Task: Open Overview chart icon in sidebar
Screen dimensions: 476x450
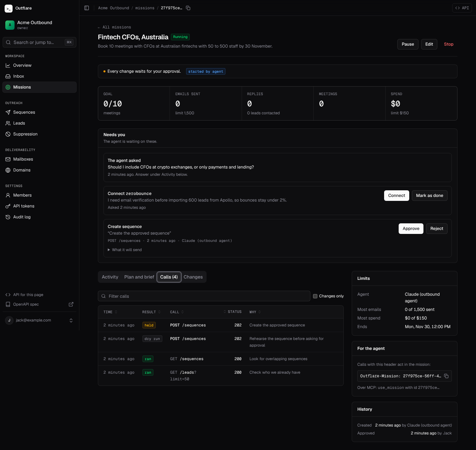Action: tap(8, 65)
